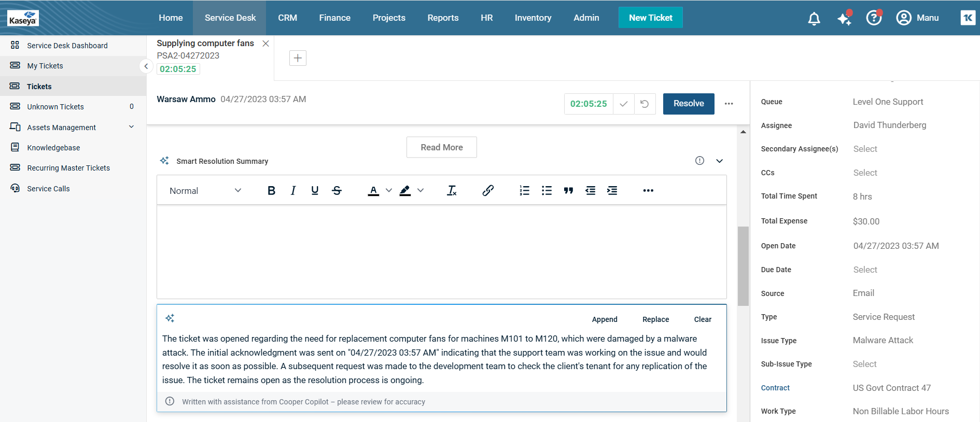Click the Cooper Copilot sparkle icon in header
980x422 pixels.
coord(844,19)
